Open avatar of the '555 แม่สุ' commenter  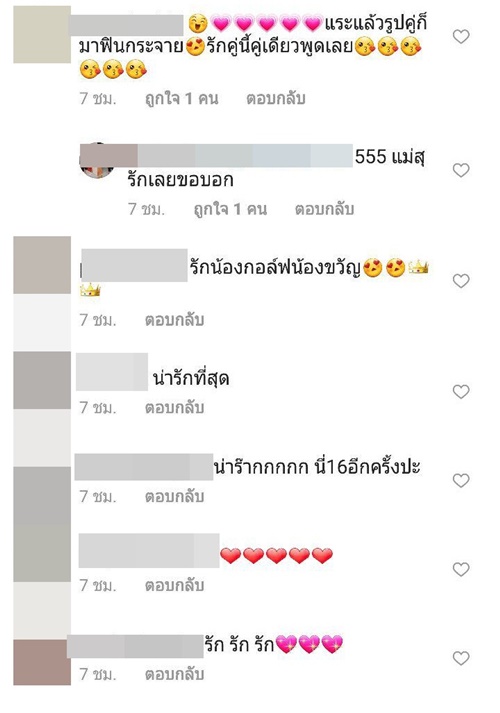(96, 160)
